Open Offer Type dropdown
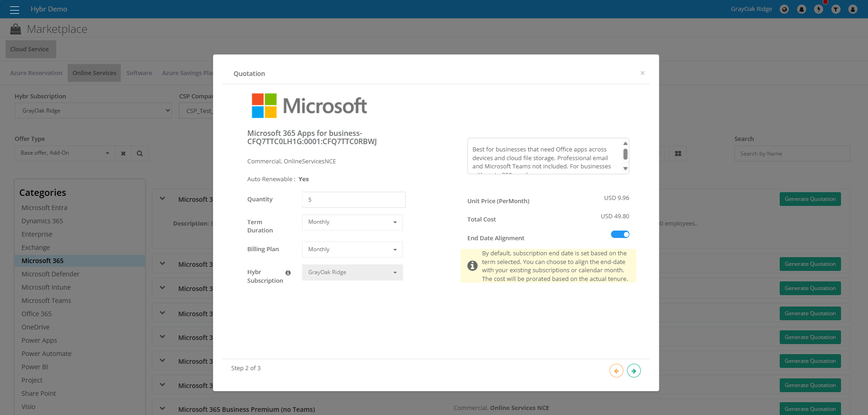 point(65,153)
